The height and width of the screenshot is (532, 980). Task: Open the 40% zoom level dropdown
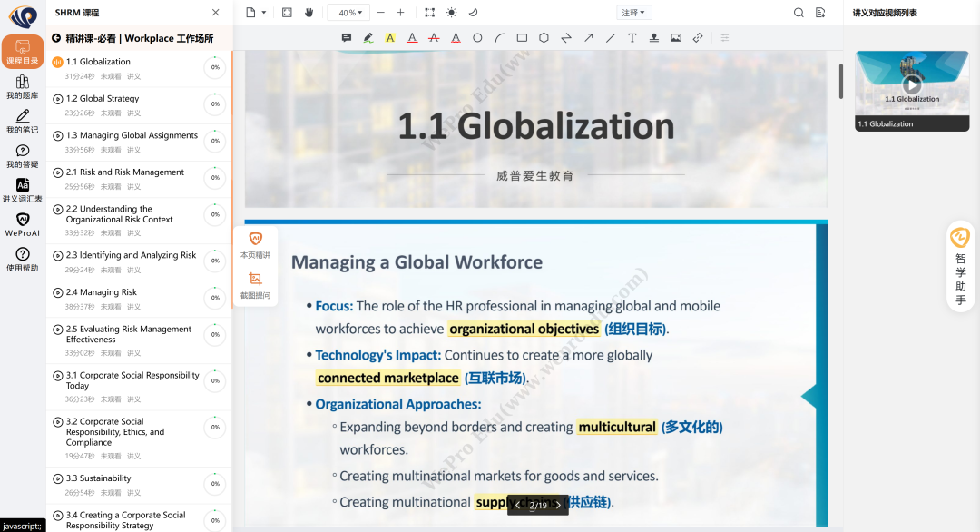348,13
